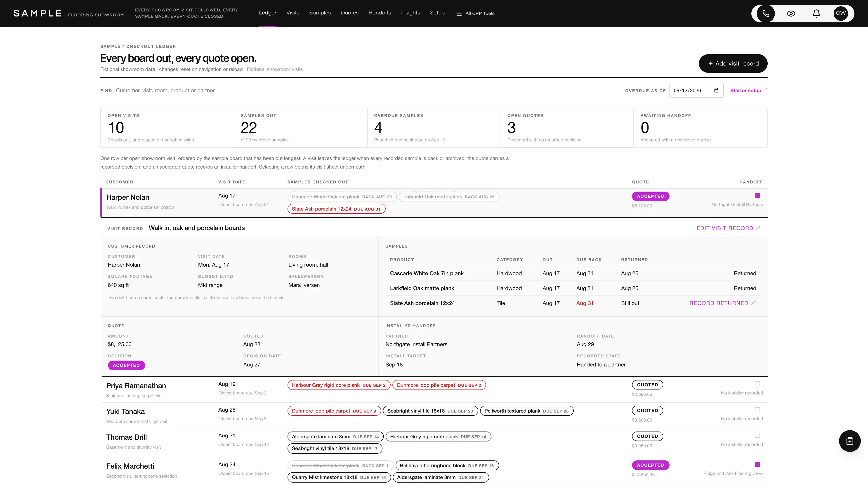This screenshot has width=868, height=488.
Task: Click Record Returned for Slate Ash porcelain
Action: (722, 303)
